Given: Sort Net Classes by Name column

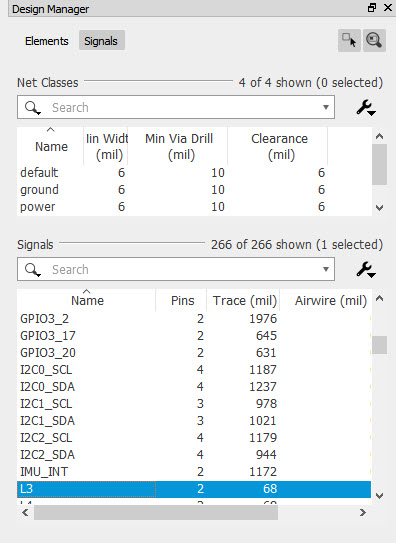Looking at the screenshot, I should 51,146.
